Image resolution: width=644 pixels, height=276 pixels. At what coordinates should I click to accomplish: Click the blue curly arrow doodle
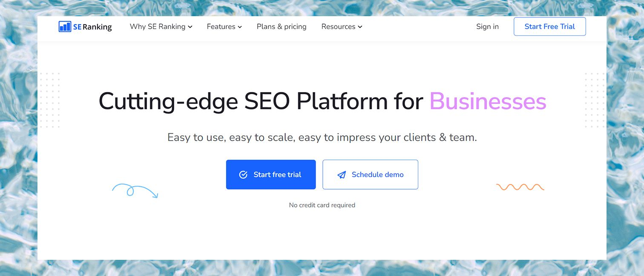[135, 191]
